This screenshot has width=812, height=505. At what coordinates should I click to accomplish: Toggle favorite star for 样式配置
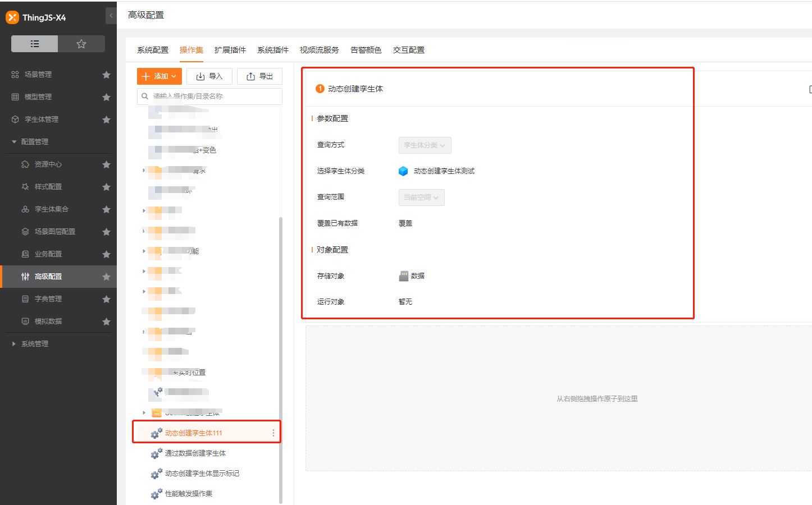[x=106, y=187]
